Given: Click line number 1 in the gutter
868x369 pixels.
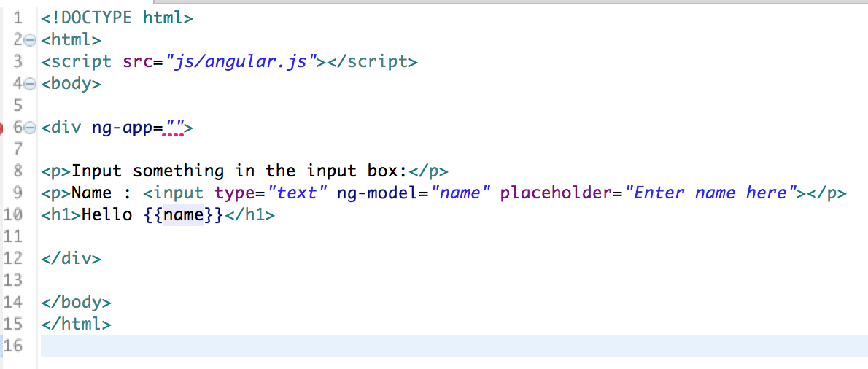Looking at the screenshot, I should pos(18,18).
